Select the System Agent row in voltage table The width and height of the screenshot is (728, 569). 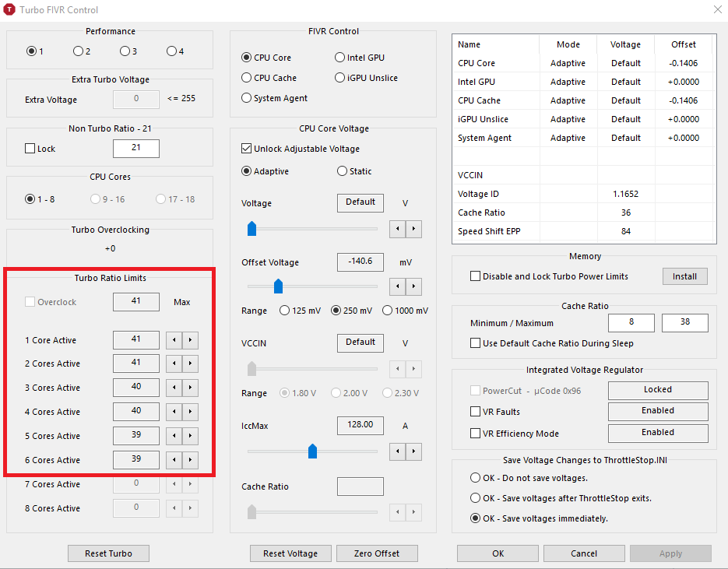(x=582, y=138)
